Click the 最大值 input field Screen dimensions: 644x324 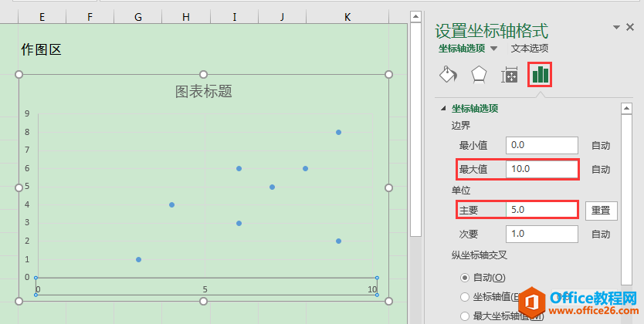[x=541, y=169]
